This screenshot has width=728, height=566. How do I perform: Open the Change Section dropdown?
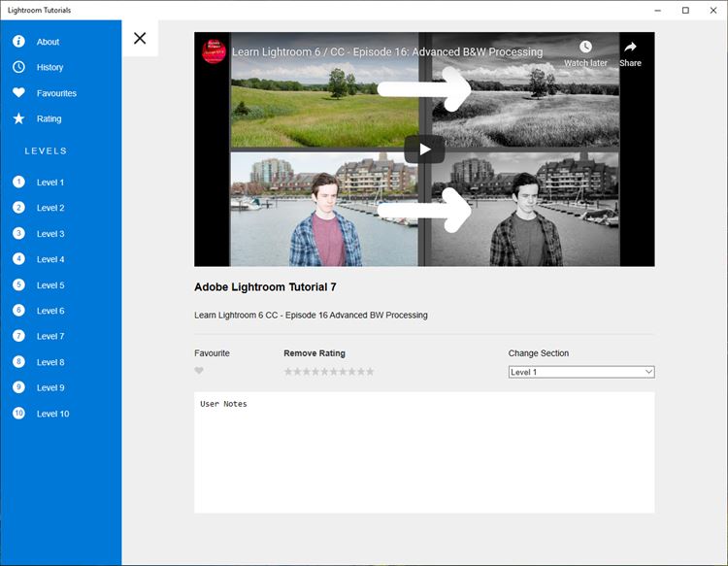click(580, 372)
